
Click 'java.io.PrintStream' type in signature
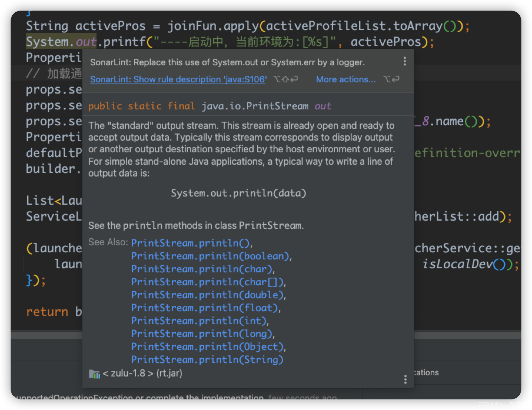(255, 106)
